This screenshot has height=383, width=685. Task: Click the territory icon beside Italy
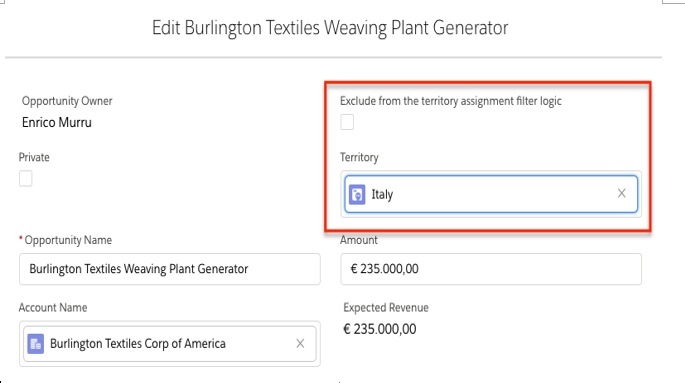[357, 194]
